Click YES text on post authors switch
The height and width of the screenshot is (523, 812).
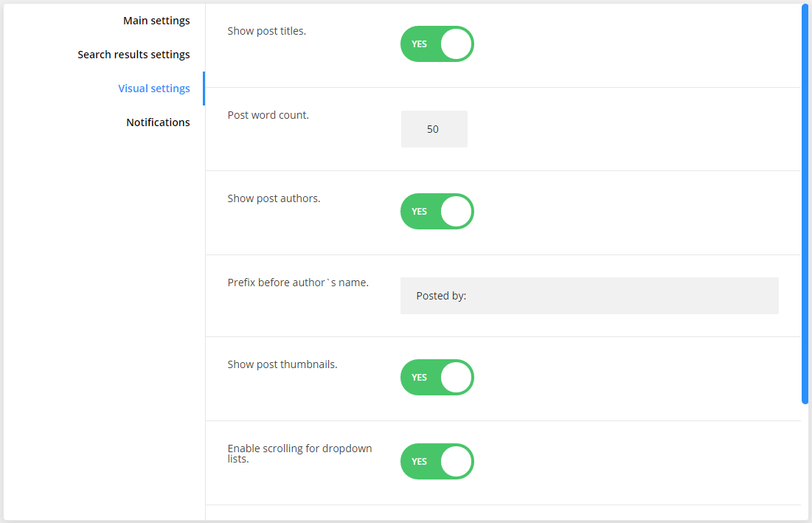(x=419, y=212)
